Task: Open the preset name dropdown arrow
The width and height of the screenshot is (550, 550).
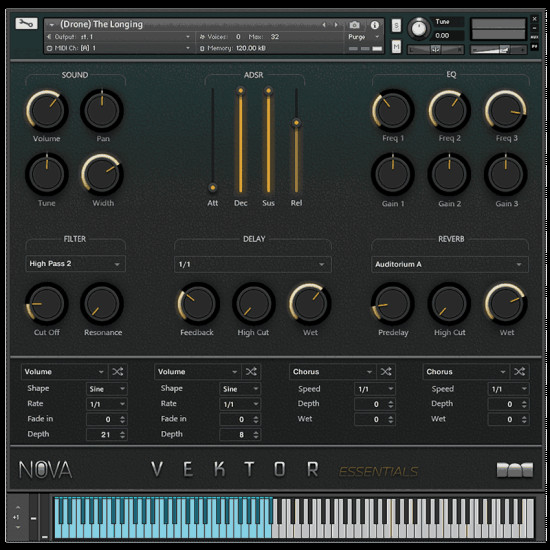Action: 52,25
